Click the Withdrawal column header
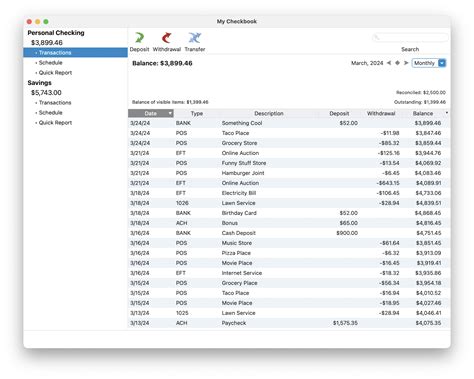Viewport: 474px width, 379px height. click(381, 113)
